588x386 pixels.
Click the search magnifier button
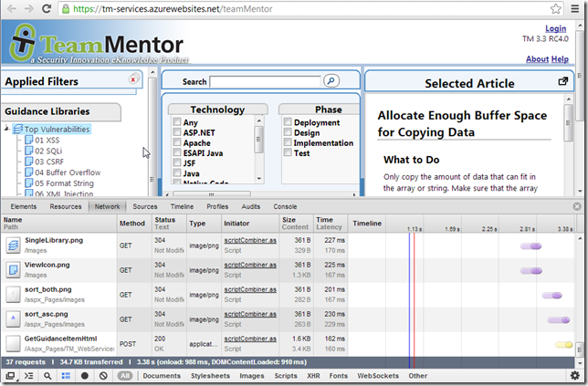(331, 81)
